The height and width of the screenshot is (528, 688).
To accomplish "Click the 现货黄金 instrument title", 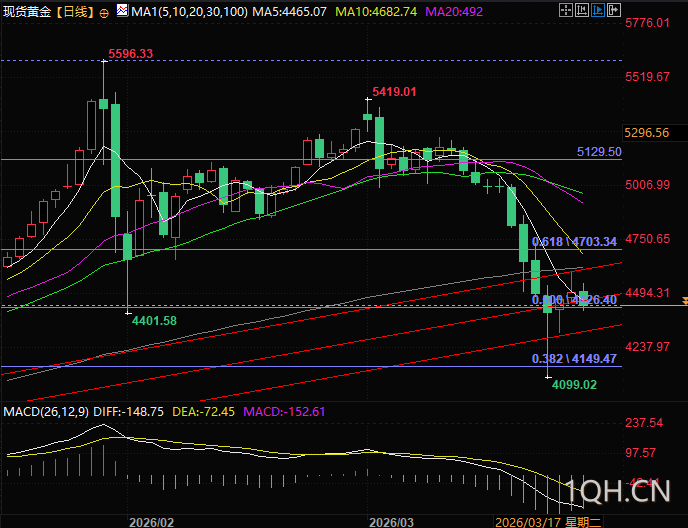I will click(x=27, y=11).
